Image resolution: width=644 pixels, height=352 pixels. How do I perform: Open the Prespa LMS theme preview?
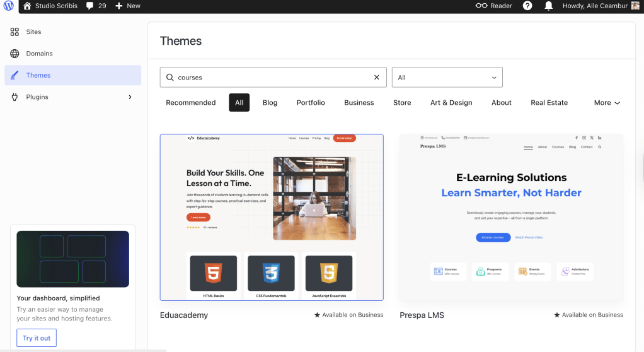[511, 217]
